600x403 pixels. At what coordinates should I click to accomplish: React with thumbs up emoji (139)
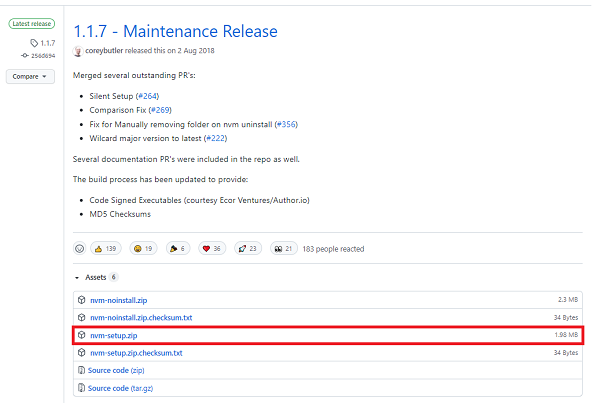pyautogui.click(x=106, y=248)
